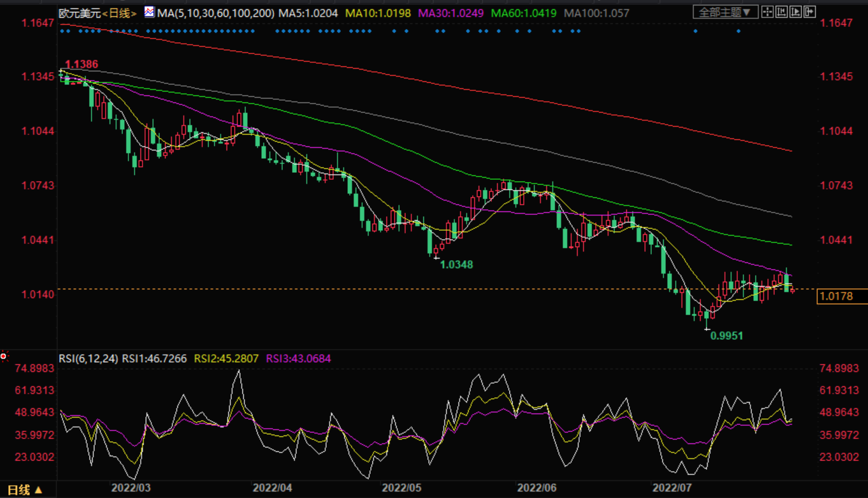The image size is (868, 498).
Task: Click the 0.9951 low price marker
Action: pyautogui.click(x=726, y=336)
